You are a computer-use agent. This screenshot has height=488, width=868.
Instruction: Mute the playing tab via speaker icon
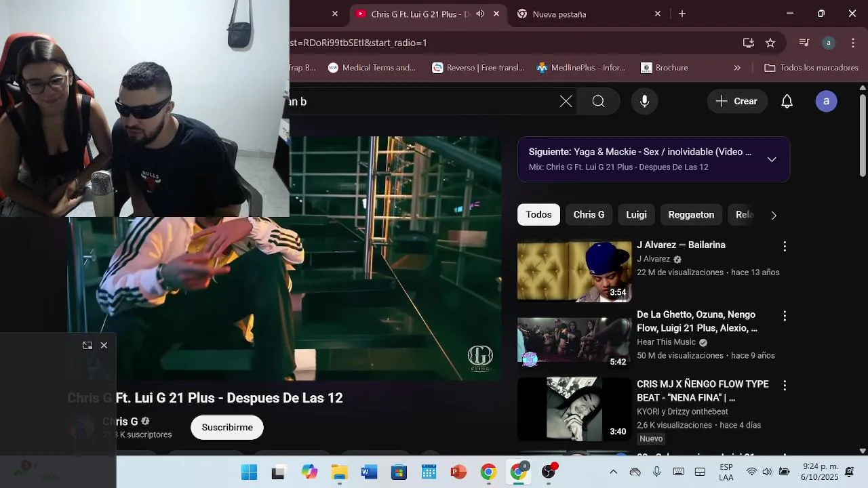tap(480, 14)
